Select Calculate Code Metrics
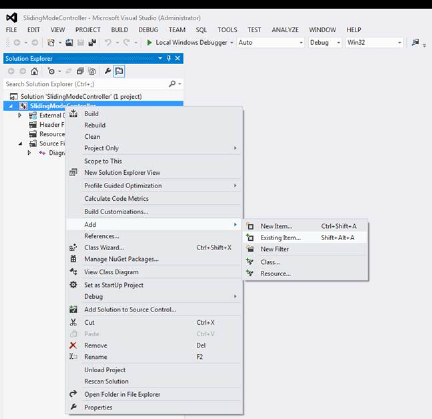Viewport: 432px width, 419px height. 116,199
